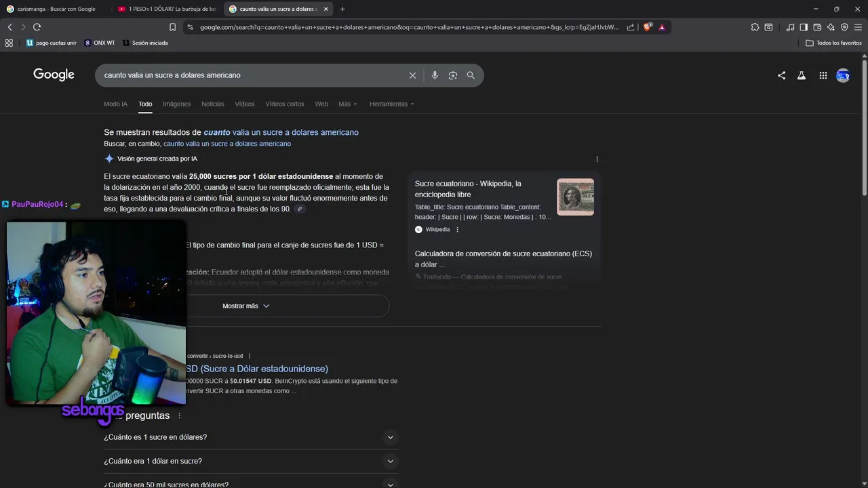Open Google apps grid
Image resolution: width=868 pixels, height=488 pixels.
[x=823, y=76]
